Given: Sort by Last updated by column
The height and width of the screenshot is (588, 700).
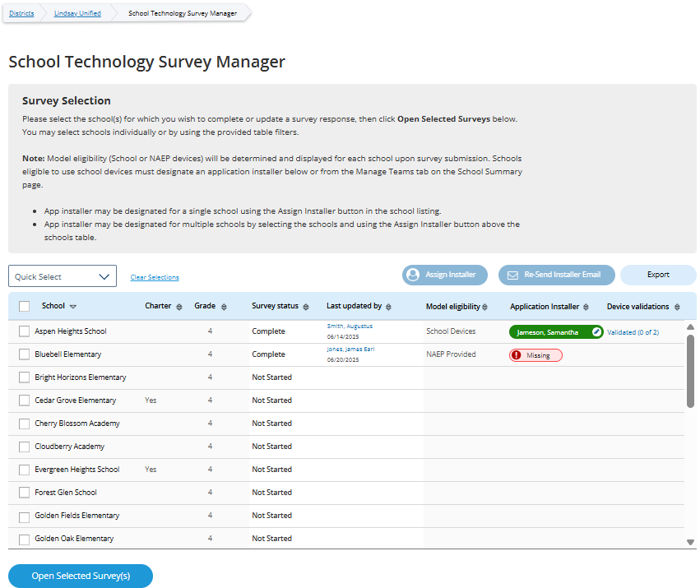Looking at the screenshot, I should coord(388,307).
